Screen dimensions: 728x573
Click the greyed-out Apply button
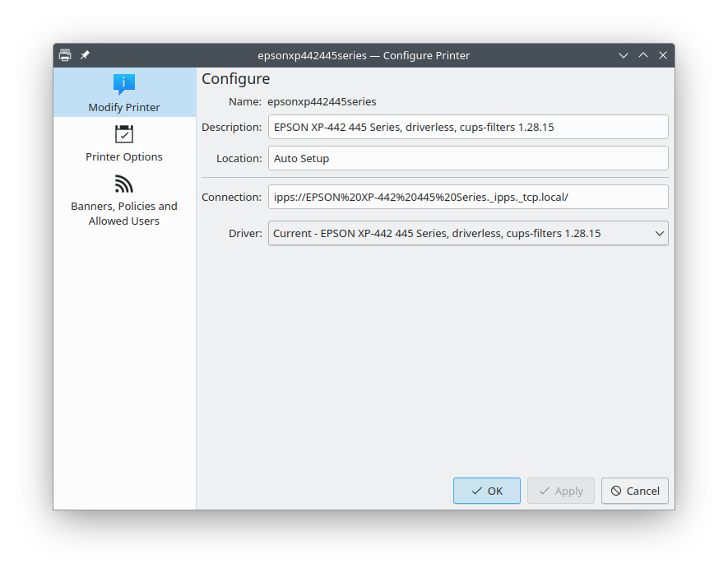pyautogui.click(x=560, y=491)
